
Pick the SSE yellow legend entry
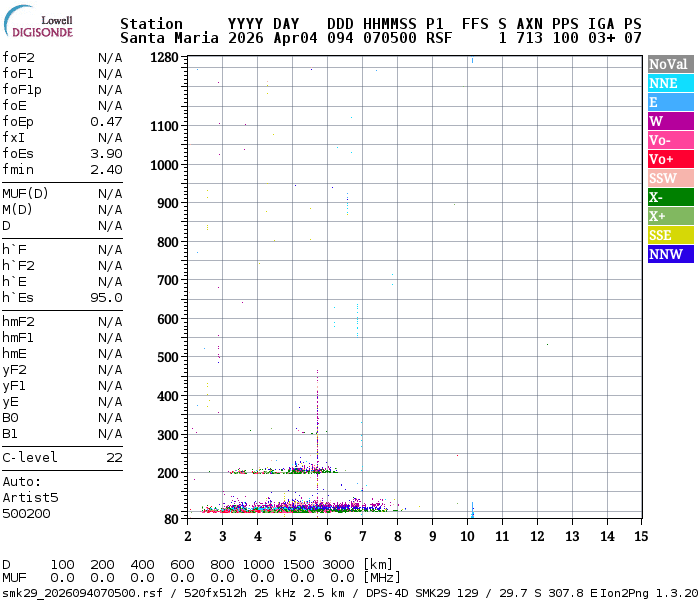click(669, 235)
